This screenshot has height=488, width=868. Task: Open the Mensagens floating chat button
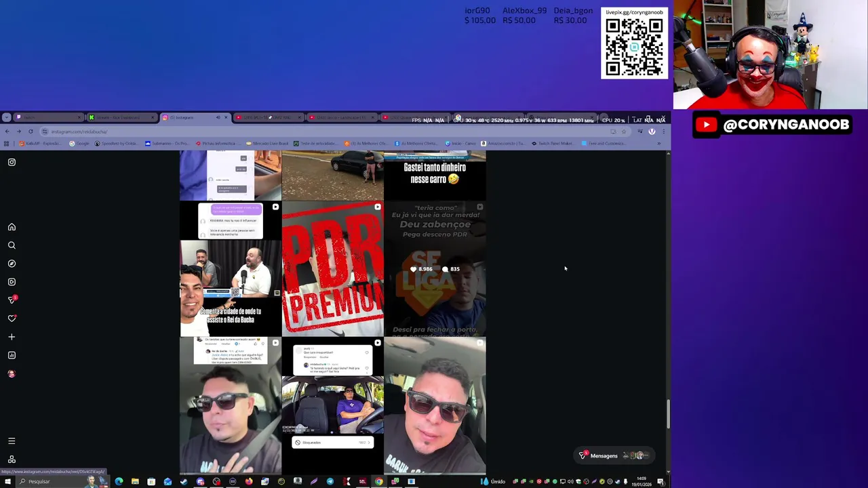click(x=614, y=455)
